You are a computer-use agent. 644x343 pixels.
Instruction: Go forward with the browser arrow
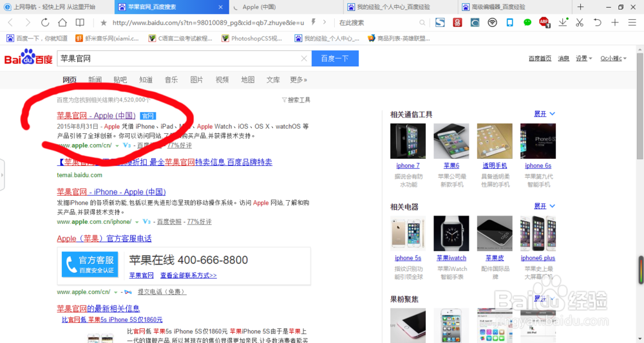tap(28, 23)
